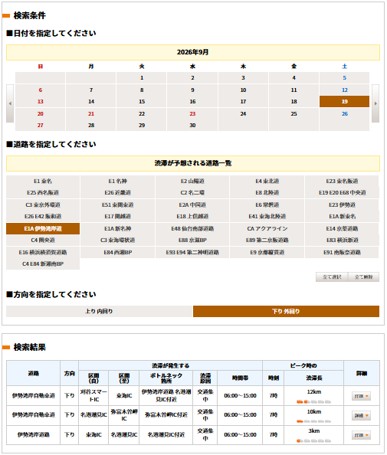Toggle the E14 京葉道路 road
The image size is (387, 455).
(342, 229)
